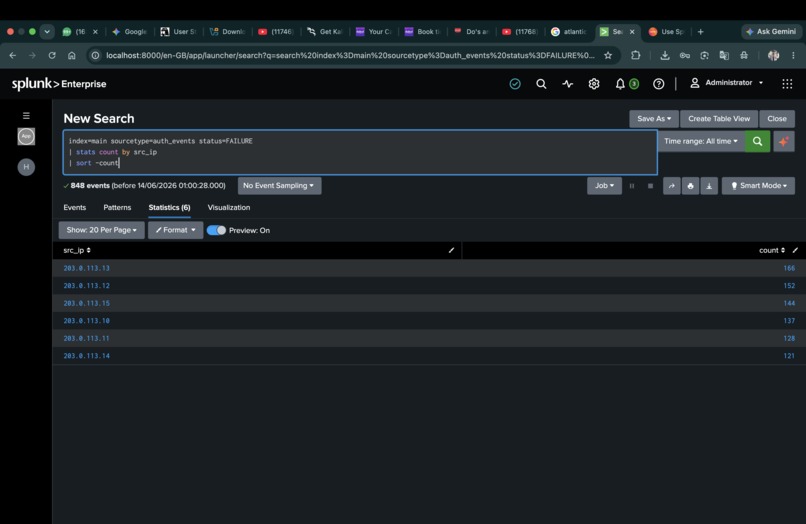
Task: Run the search with the green magnifier button
Action: [757, 141]
